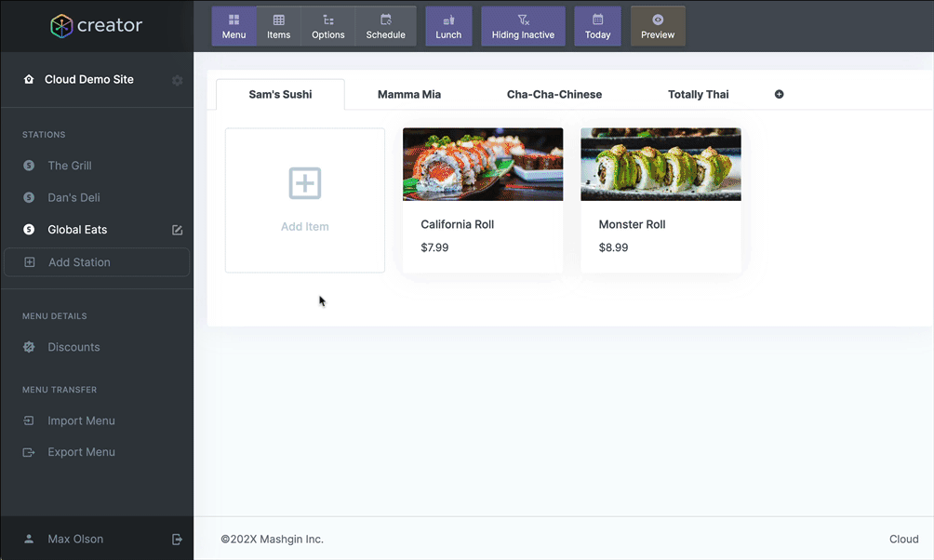Image resolution: width=934 pixels, height=560 pixels.
Task: Select Global Eats station
Action: click(77, 230)
